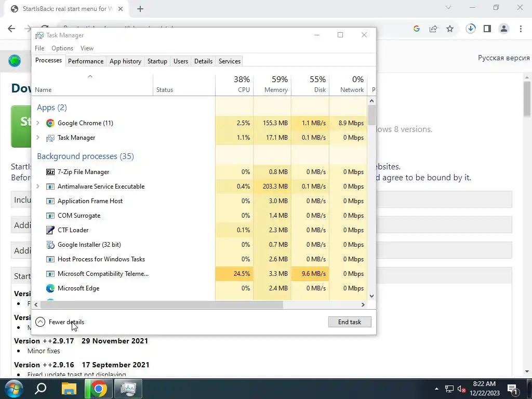The image size is (532, 399).
Task: Expand the Antimalware Service Executable row
Action: pyautogui.click(x=38, y=187)
